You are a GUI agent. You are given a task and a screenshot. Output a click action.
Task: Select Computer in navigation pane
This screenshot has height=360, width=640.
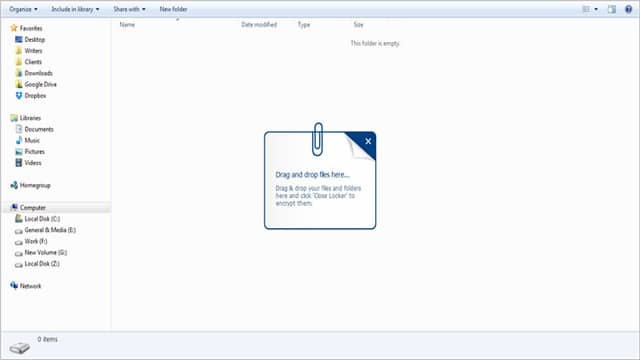coord(33,208)
